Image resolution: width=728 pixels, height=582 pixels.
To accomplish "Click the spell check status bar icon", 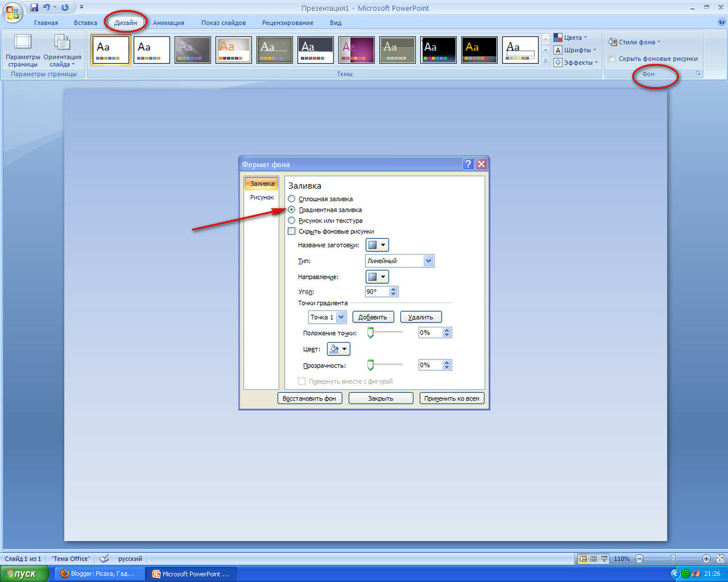I will coord(104,558).
